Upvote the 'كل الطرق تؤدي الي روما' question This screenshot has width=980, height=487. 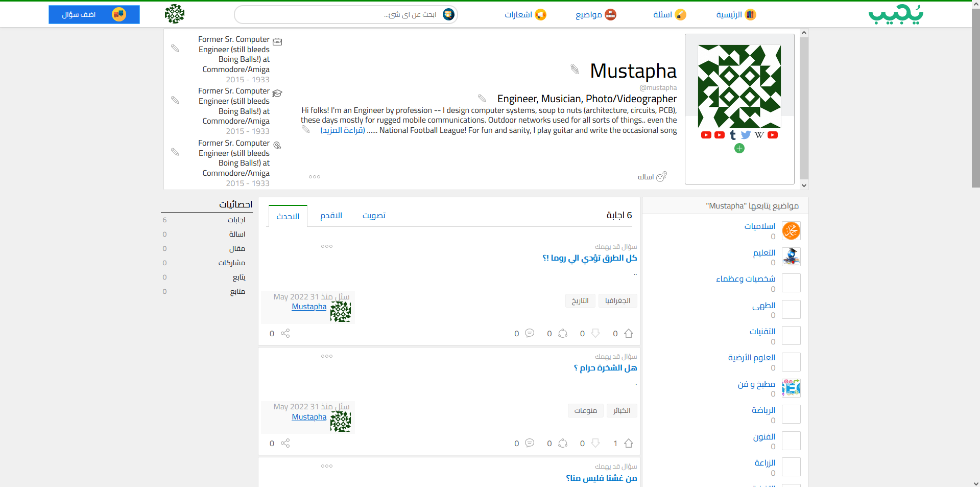coord(629,334)
